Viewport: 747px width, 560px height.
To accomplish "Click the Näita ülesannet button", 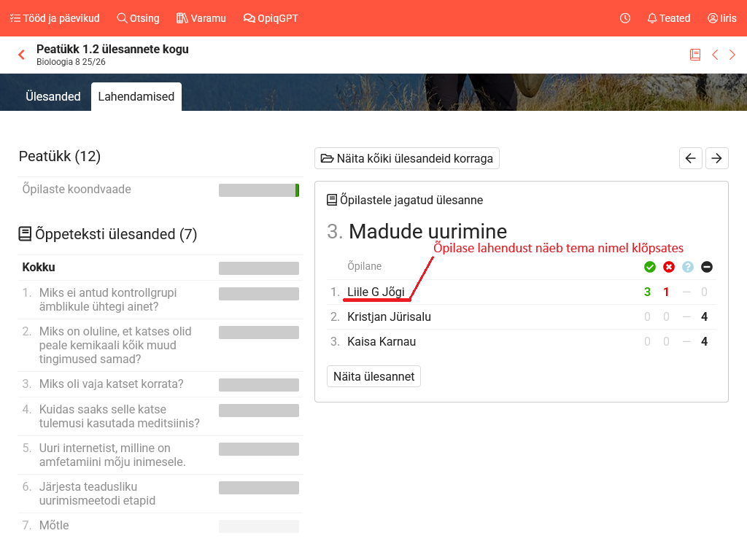I will [x=373, y=376].
